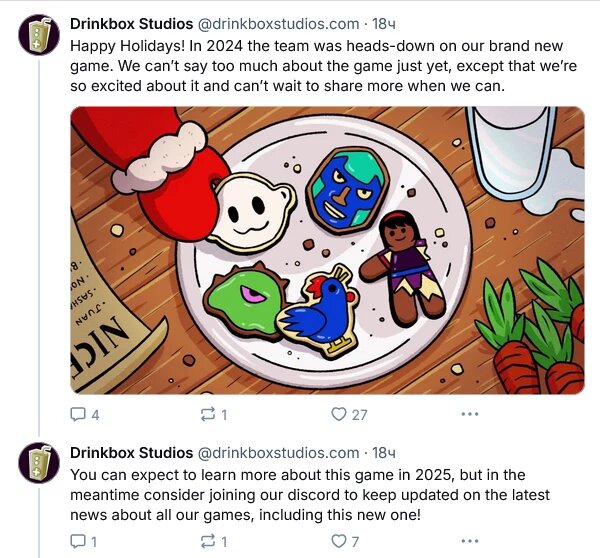
Task: Reply to the discord invitation post
Action: pos(79,541)
